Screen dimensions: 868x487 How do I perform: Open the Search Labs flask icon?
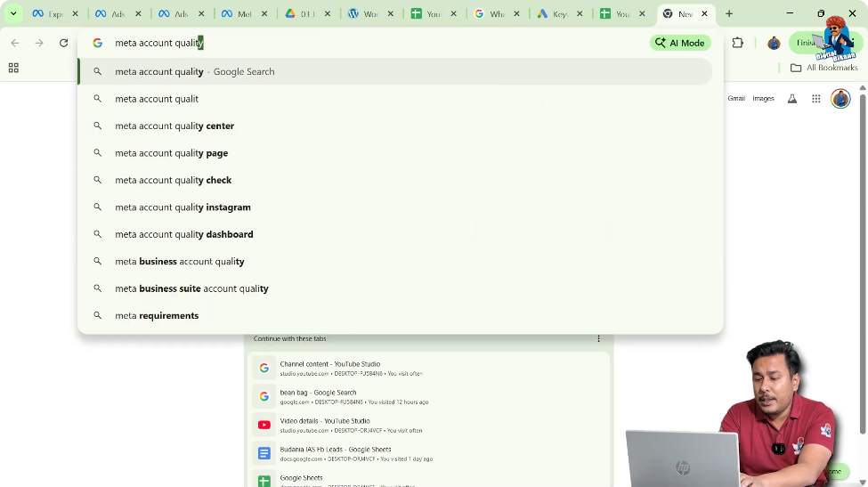point(792,99)
